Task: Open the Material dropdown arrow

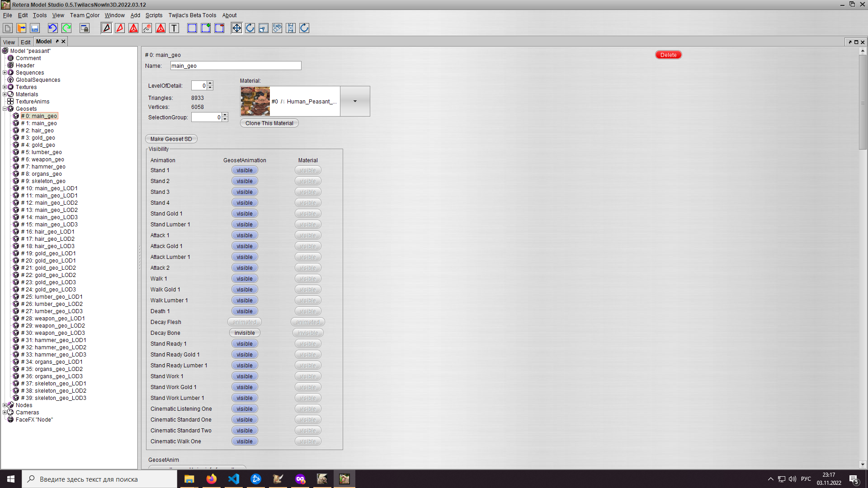Action: pos(355,101)
